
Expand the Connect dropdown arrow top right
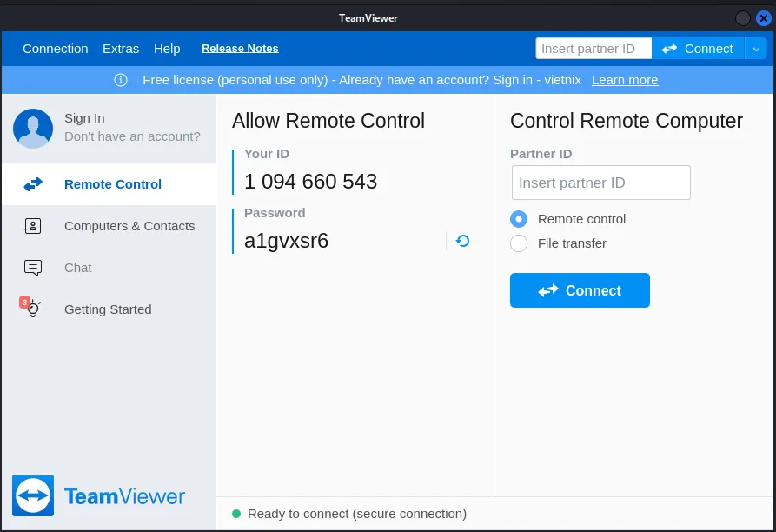click(756, 49)
